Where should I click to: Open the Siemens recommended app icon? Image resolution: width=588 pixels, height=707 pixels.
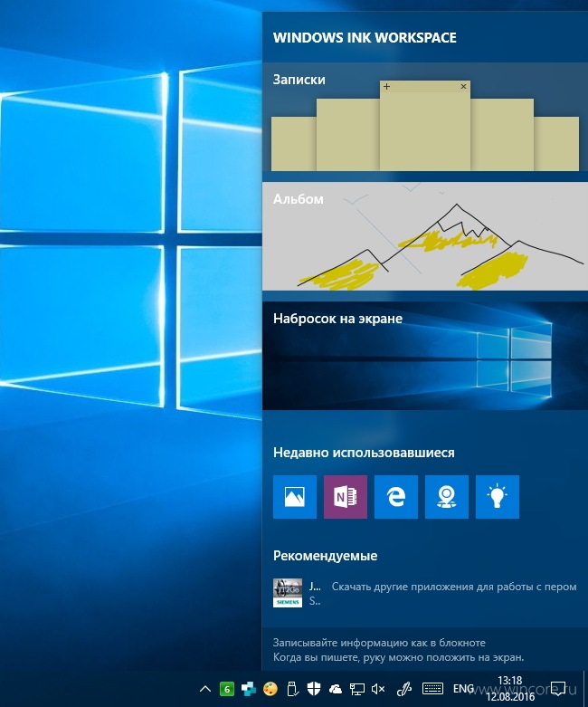[288, 593]
